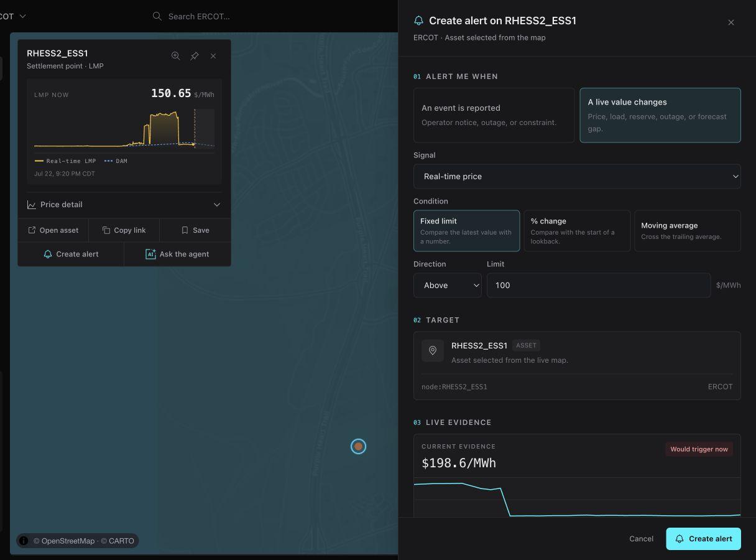756x560 pixels.
Task: Click the node:RHESS2_ESS1 identifier text
Action: pos(454,386)
